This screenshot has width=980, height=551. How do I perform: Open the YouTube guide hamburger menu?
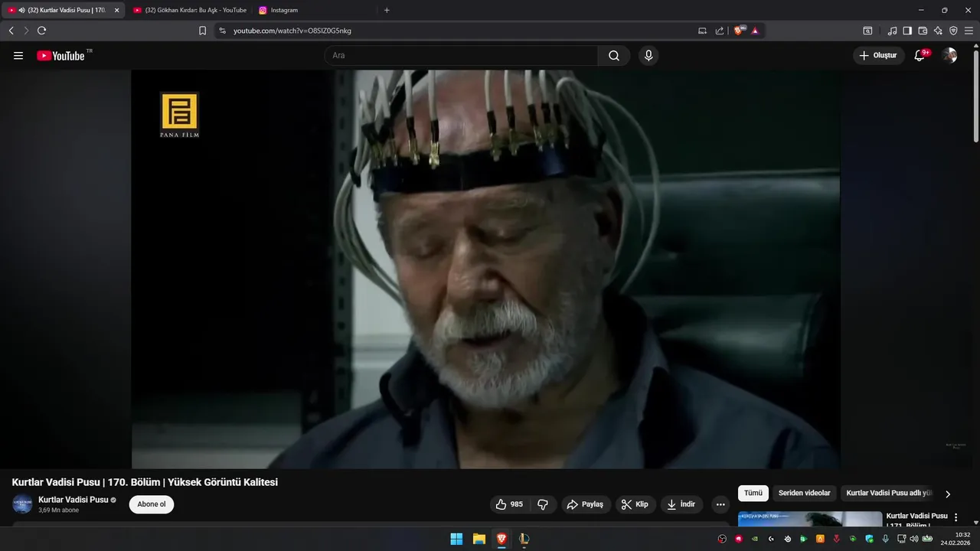18,56
